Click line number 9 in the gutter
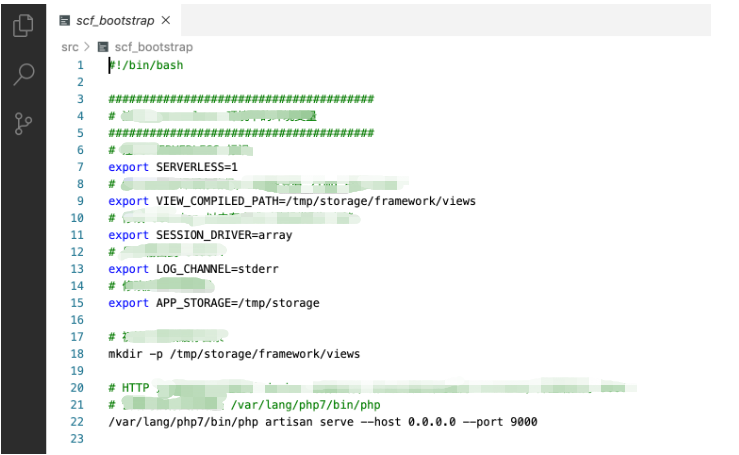Screen dimensions: 739x455 tap(80, 201)
